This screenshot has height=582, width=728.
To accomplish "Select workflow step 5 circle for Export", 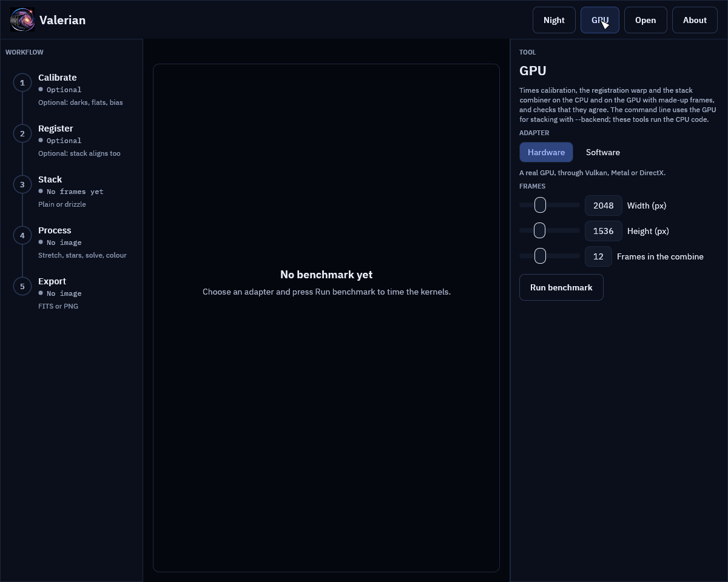I will point(22,286).
